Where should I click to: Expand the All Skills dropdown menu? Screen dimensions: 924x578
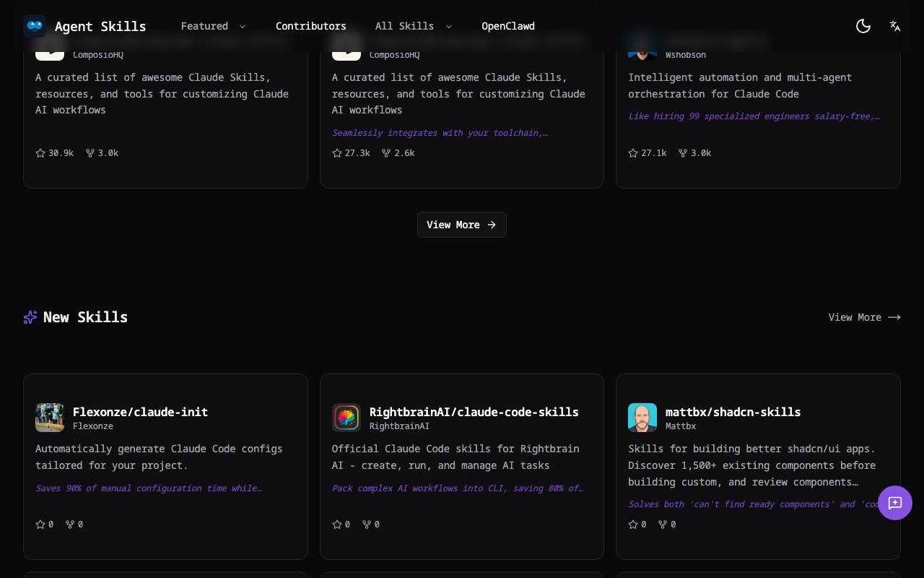pyautogui.click(x=414, y=26)
